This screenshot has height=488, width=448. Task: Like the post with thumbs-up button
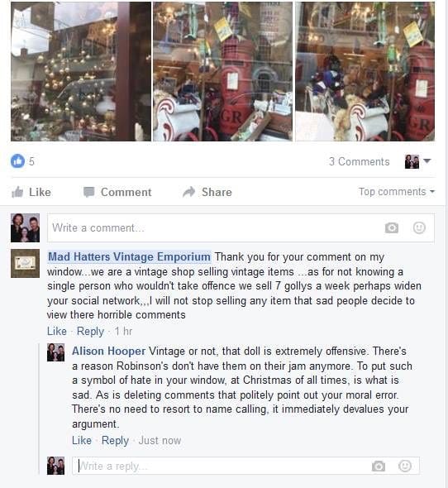(x=31, y=192)
